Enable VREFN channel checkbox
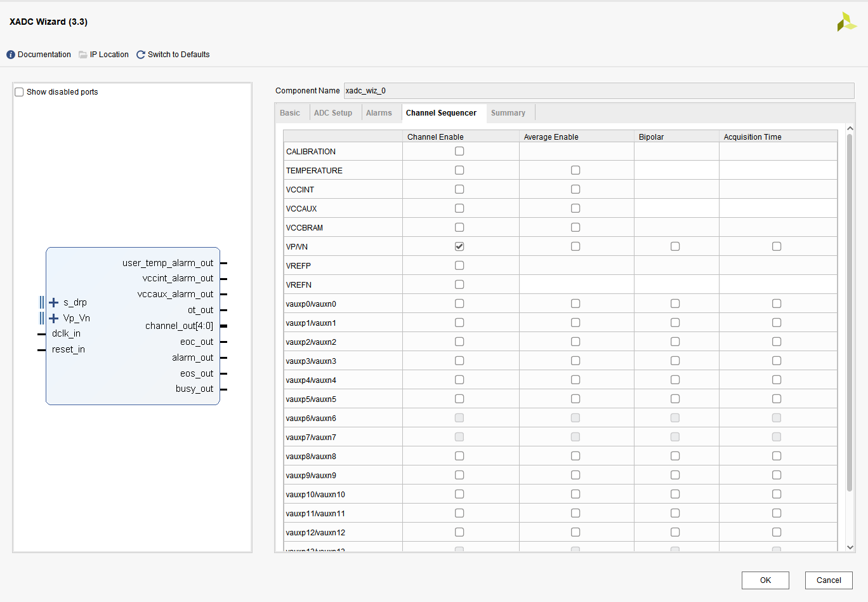 click(x=459, y=284)
